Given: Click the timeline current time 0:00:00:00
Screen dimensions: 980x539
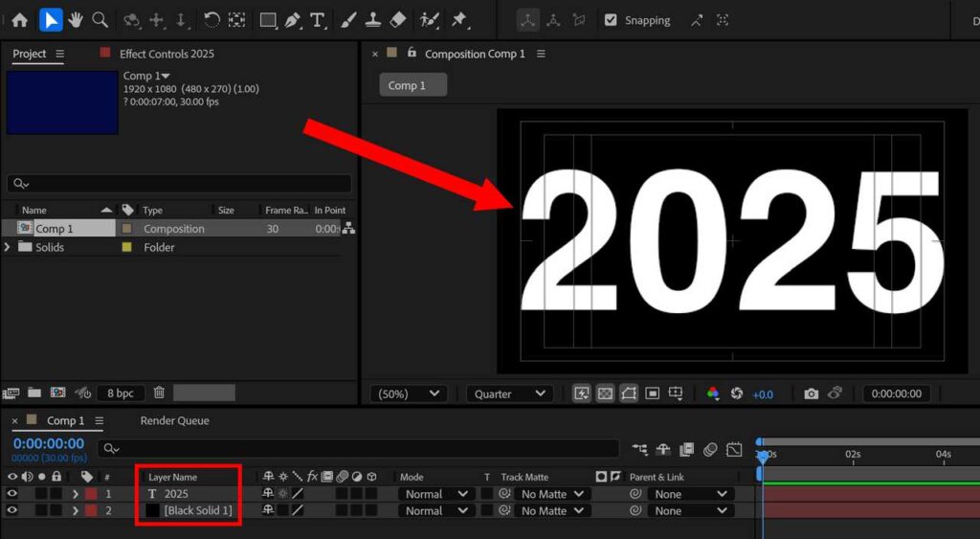Looking at the screenshot, I should (49, 443).
